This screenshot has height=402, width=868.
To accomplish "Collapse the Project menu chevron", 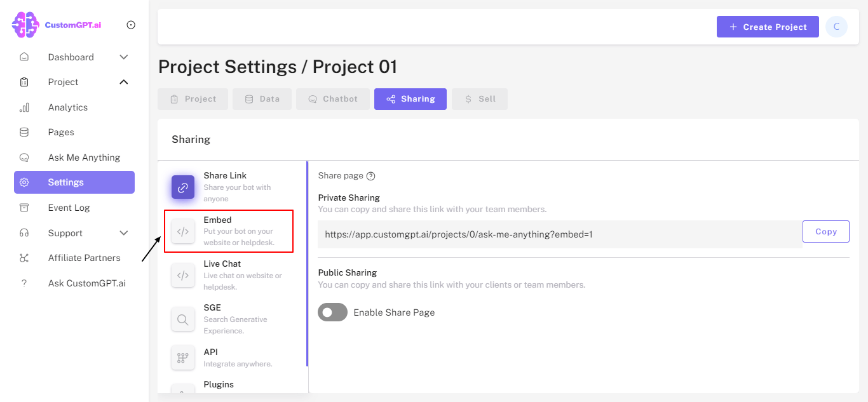I will point(124,82).
